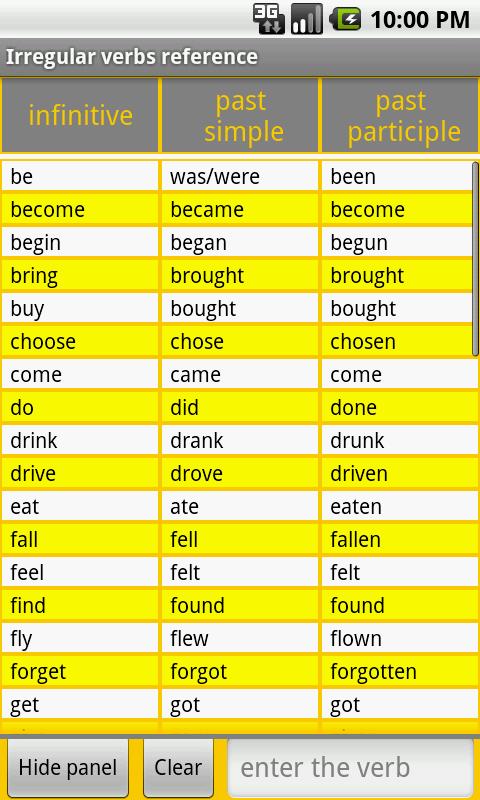Click the vertical scrollbar thumb
Screen dimensions: 480x800
[x=475, y=259]
